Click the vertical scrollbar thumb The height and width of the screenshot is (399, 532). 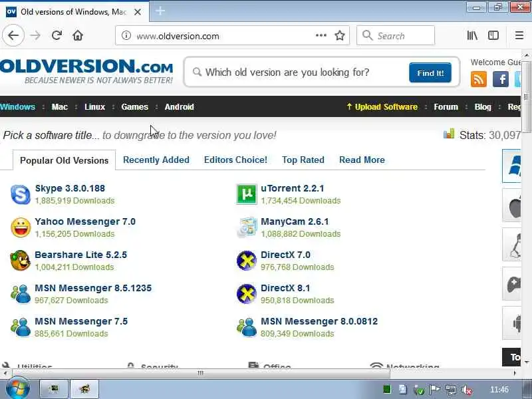pos(526,97)
